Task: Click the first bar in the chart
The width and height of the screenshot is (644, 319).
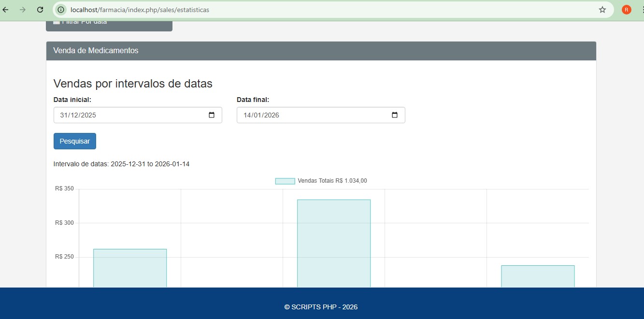Action: click(x=130, y=268)
